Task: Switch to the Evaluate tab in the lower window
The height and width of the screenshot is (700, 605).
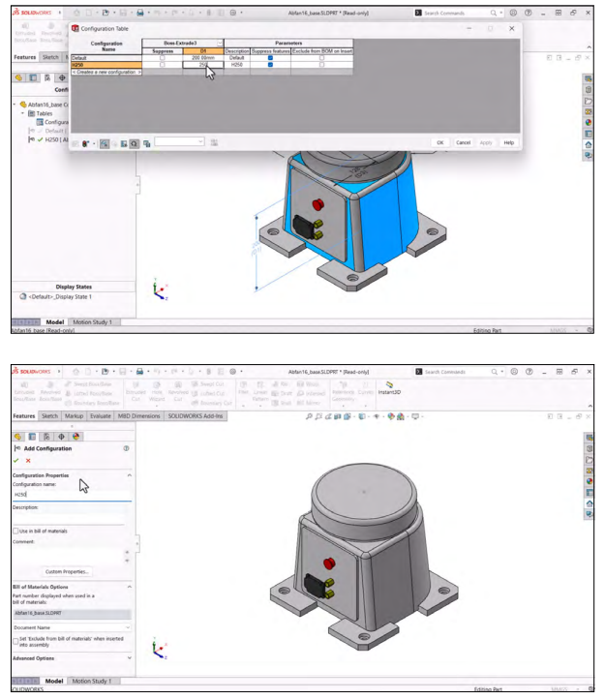Action: point(101,415)
